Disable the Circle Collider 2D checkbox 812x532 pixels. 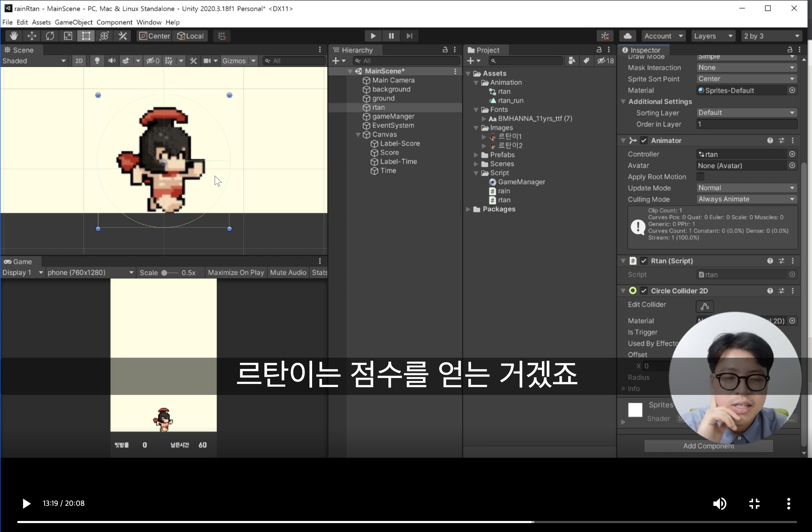click(x=644, y=291)
